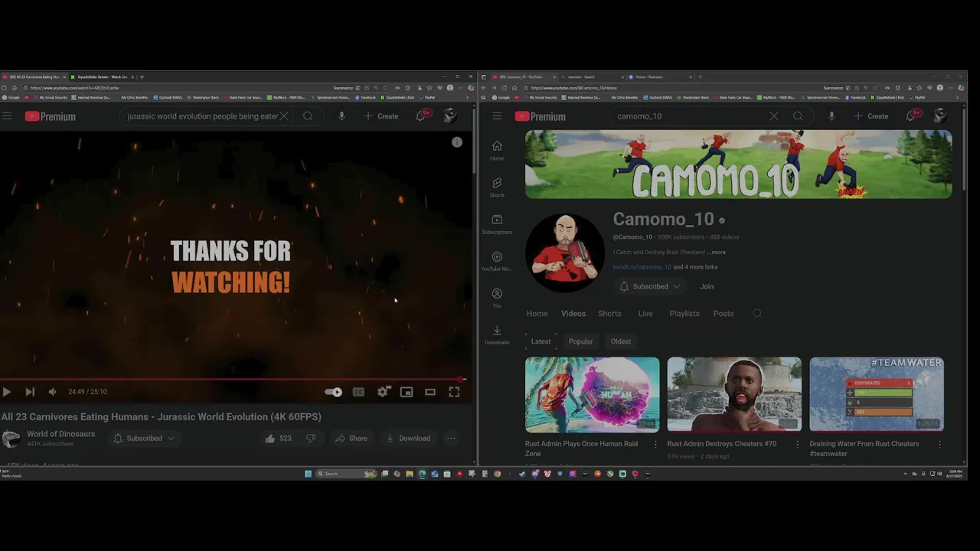
Task: Switch to channel Home tab
Action: point(537,314)
